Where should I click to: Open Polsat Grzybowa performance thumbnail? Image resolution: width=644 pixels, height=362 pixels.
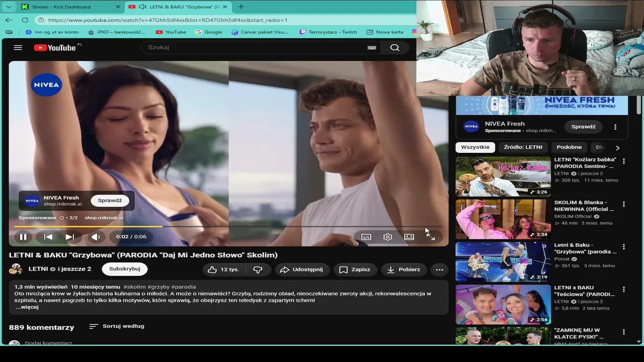click(x=503, y=261)
